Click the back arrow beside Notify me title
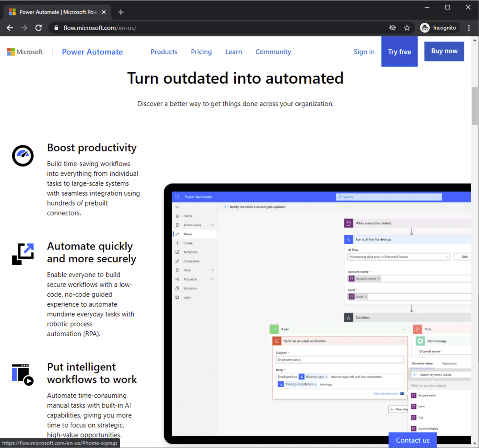The height and width of the screenshot is (448, 479). pyautogui.click(x=226, y=207)
